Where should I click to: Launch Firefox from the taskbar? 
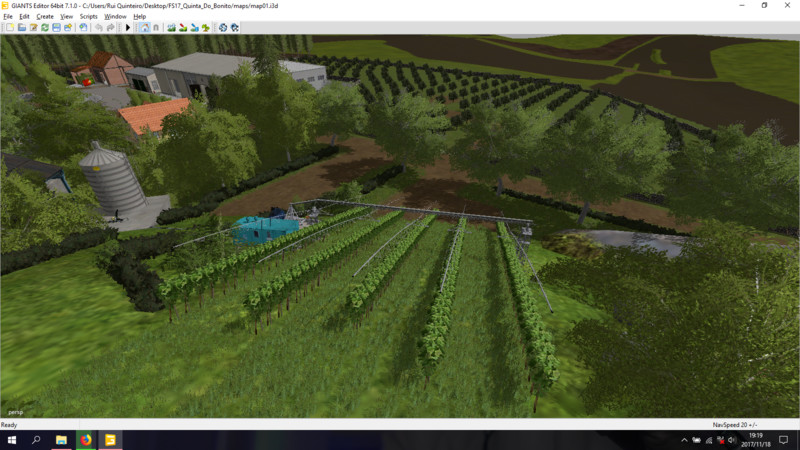86,440
